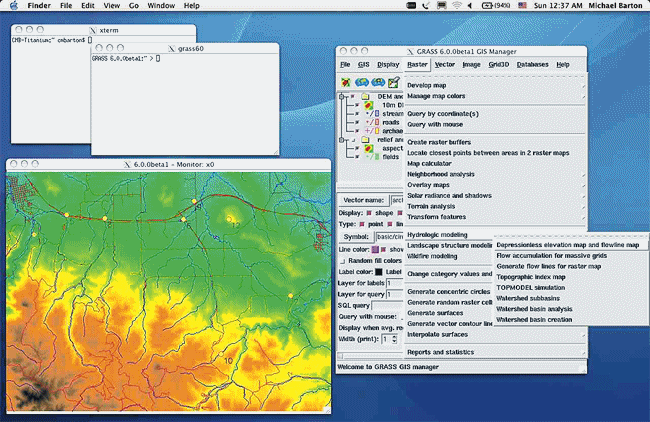Choose TOPMODEL simulation entry

[x=571, y=288]
